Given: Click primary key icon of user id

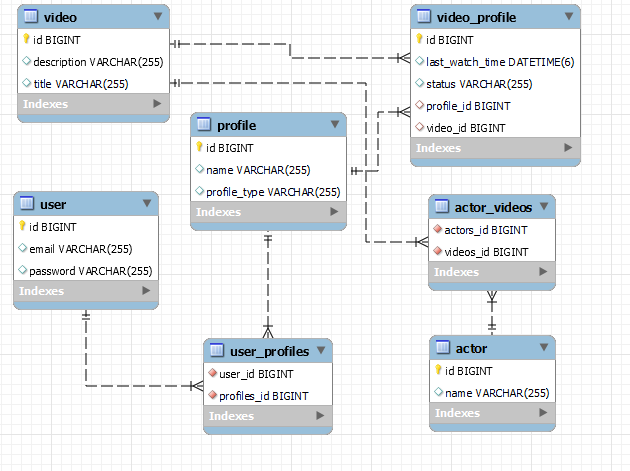Looking at the screenshot, I should [22, 226].
